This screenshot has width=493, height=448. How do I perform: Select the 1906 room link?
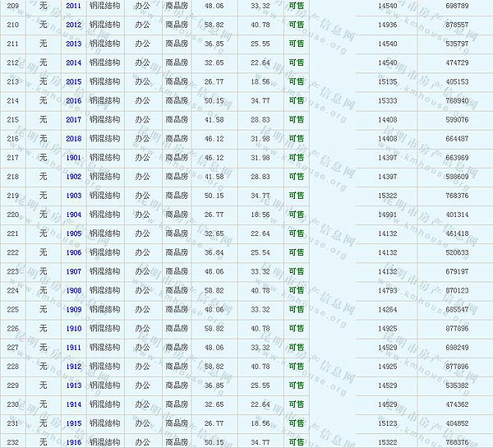pos(73,252)
